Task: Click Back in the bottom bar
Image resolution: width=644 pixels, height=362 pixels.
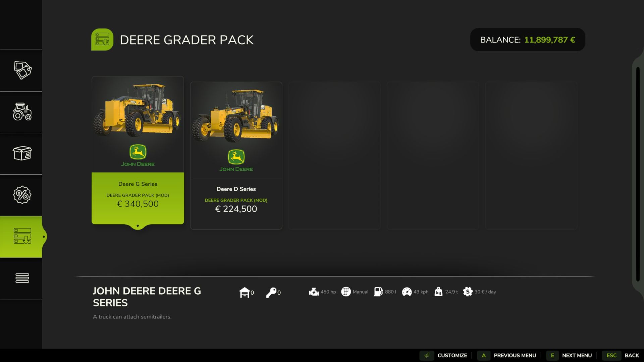Action: pos(632,355)
